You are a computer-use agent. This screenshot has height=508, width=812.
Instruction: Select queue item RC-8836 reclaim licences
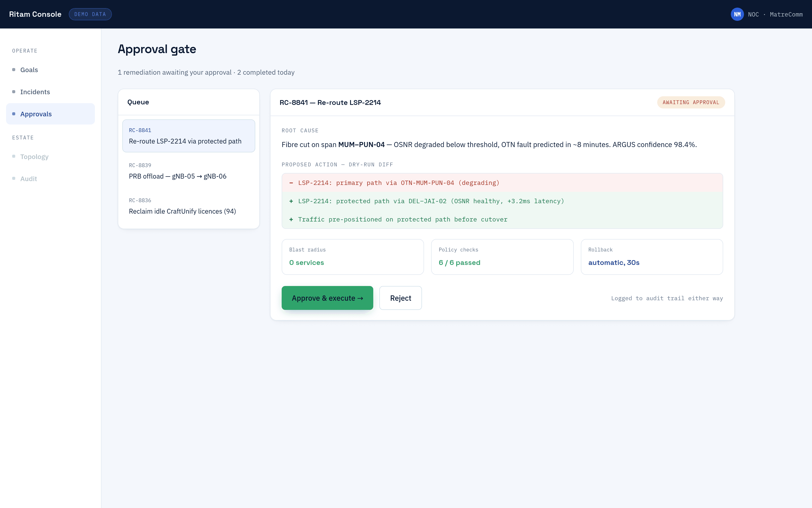[189, 206]
